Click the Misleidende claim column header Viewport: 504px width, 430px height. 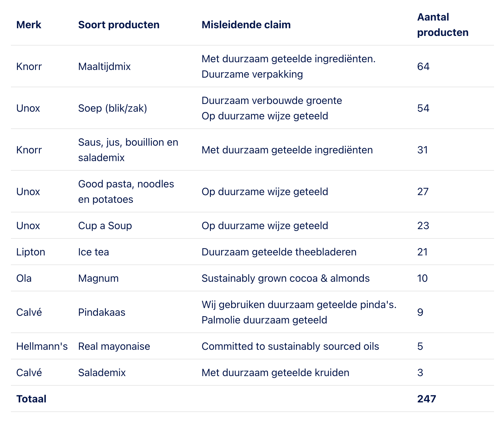tap(246, 25)
